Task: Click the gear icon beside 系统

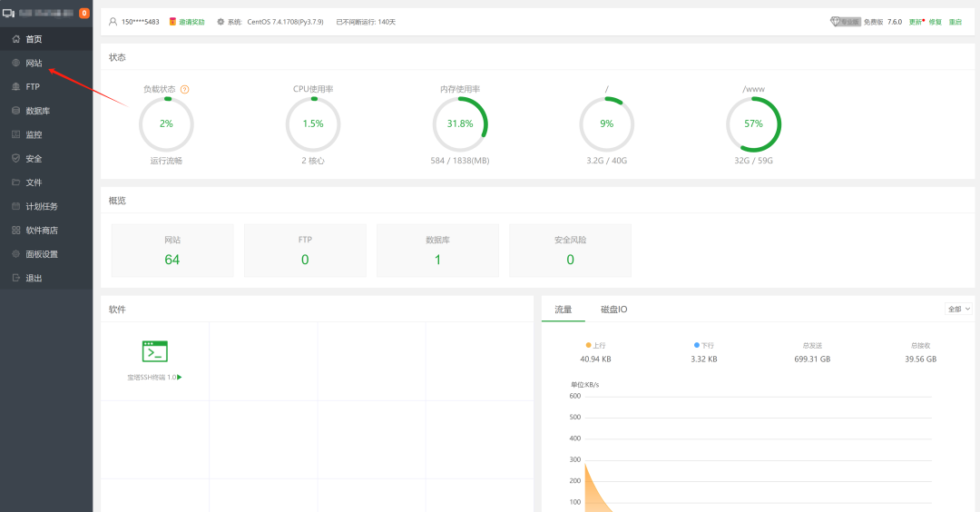Action: pyautogui.click(x=220, y=22)
